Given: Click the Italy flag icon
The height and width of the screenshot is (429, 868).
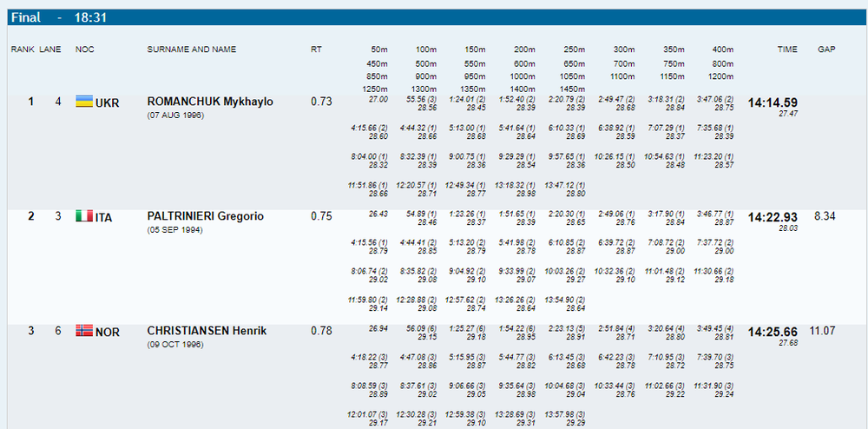Looking at the screenshot, I should [x=84, y=216].
